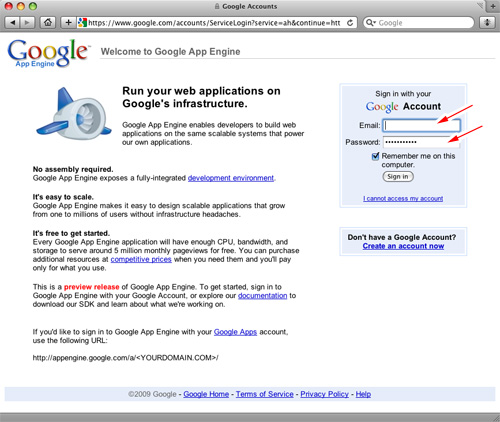Focus the Password input field
This screenshot has width=500, height=422.
pos(421,142)
